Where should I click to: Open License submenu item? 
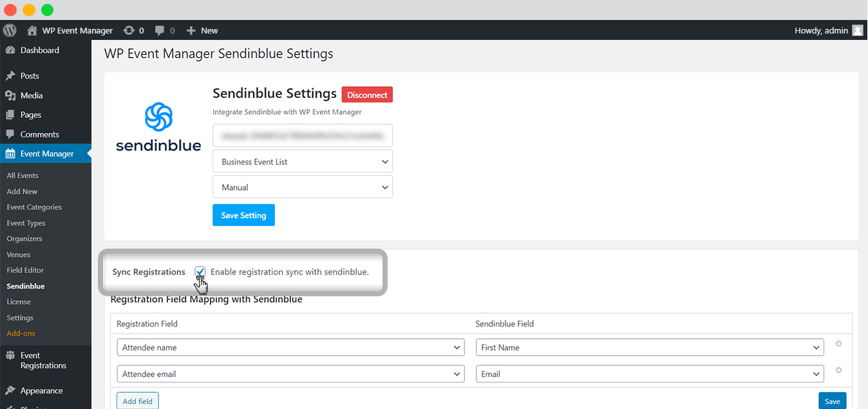coord(19,302)
